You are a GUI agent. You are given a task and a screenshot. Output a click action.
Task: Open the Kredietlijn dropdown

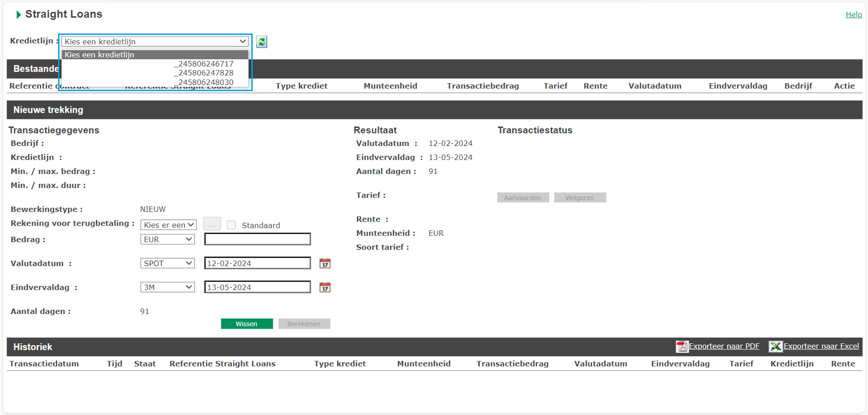tap(155, 42)
